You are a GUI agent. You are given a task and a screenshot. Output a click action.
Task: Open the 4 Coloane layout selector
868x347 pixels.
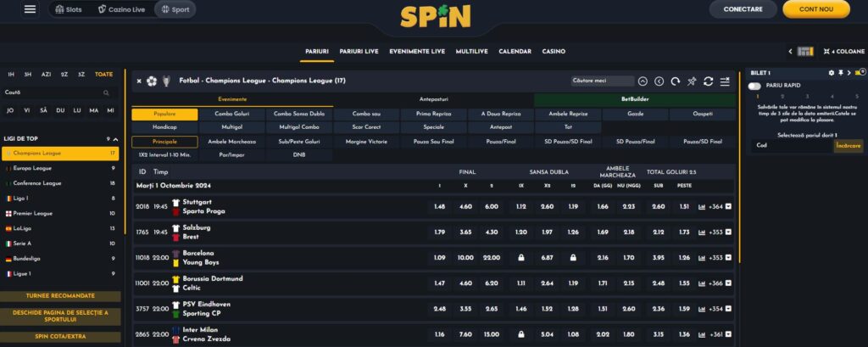pos(843,52)
